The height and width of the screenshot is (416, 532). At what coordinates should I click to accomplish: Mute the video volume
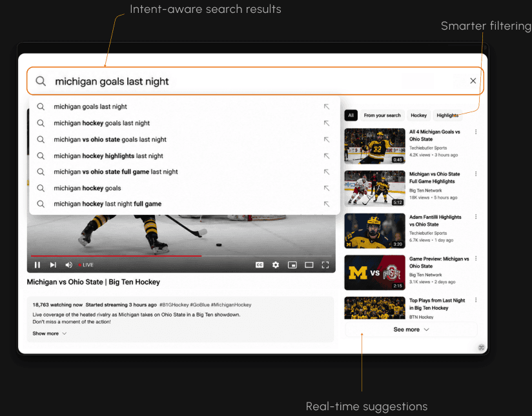68,265
